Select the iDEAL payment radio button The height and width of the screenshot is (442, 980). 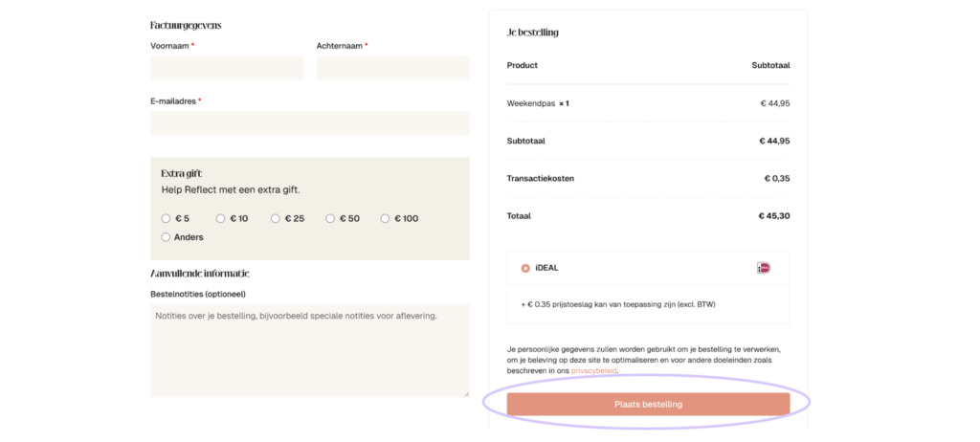coord(525,269)
